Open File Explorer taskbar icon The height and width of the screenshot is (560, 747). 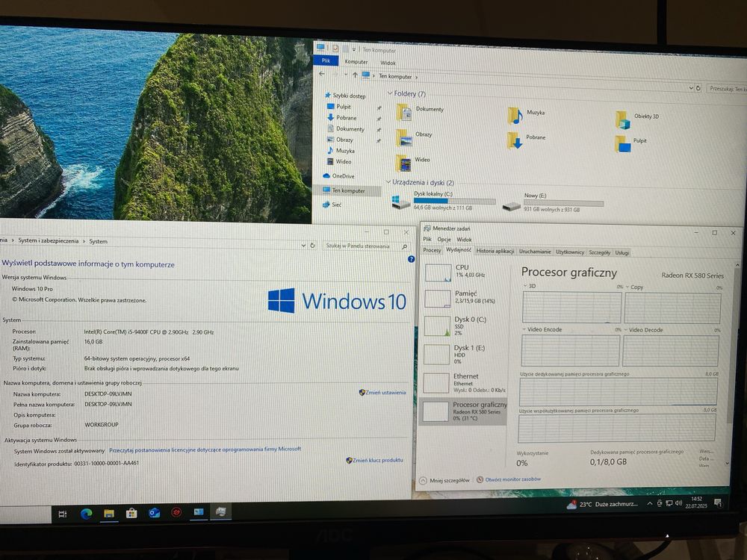coord(109,514)
